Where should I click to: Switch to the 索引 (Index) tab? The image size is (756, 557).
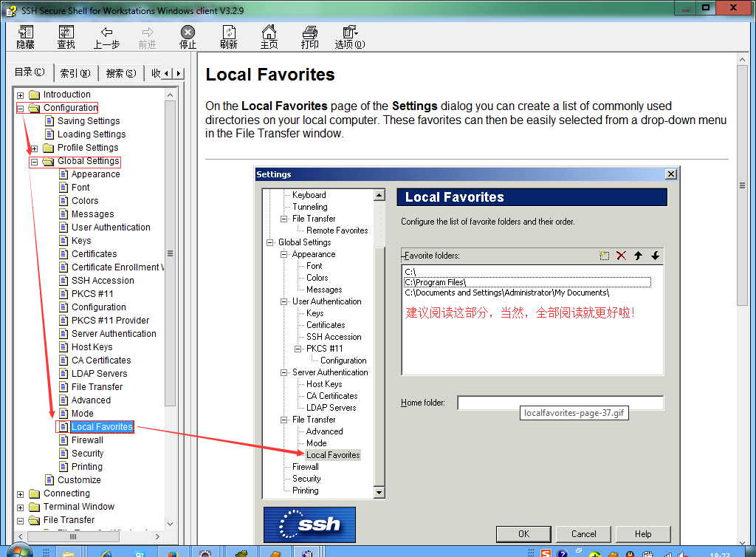[x=75, y=73]
